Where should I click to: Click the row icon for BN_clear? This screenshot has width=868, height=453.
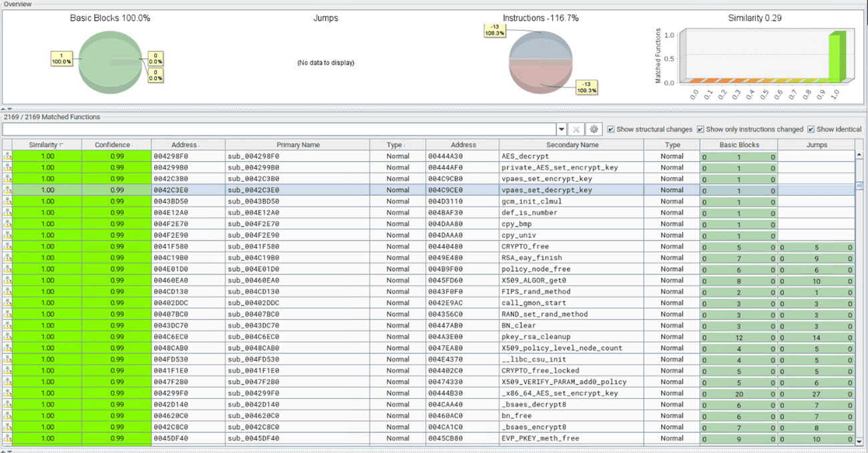click(7, 325)
